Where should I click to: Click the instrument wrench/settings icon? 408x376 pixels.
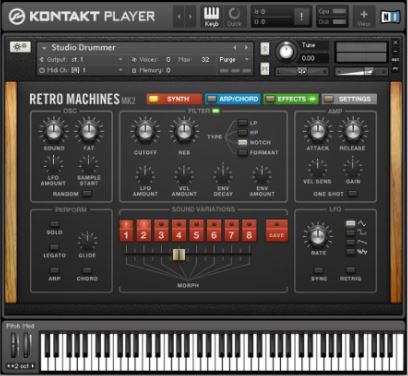coord(20,47)
